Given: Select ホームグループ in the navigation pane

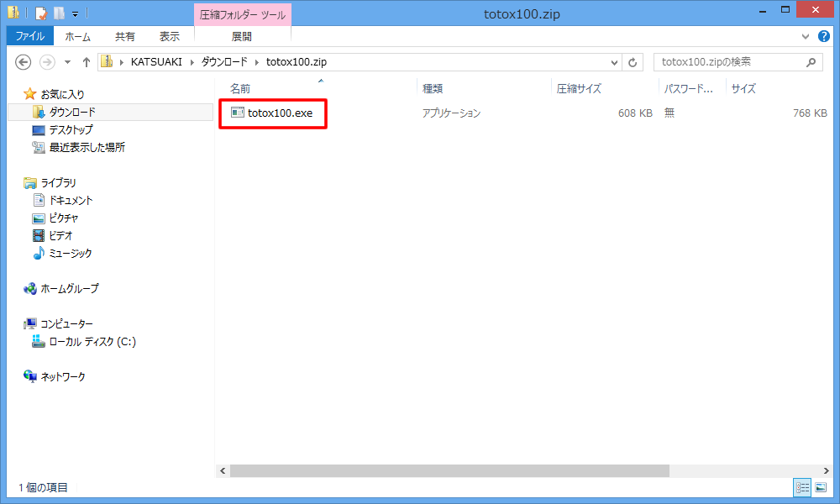Looking at the screenshot, I should point(69,289).
